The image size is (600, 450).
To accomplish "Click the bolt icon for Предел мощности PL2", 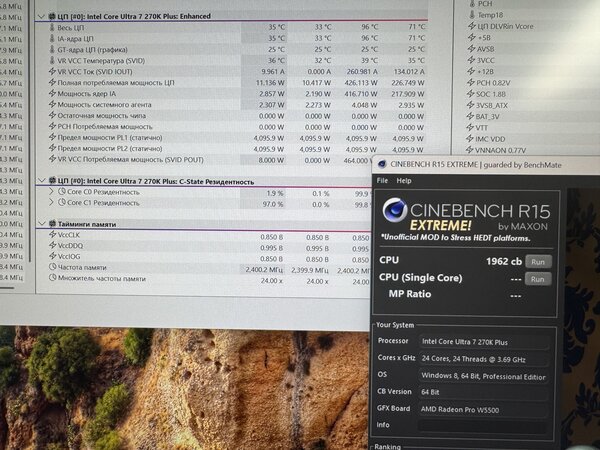I will [x=52, y=148].
